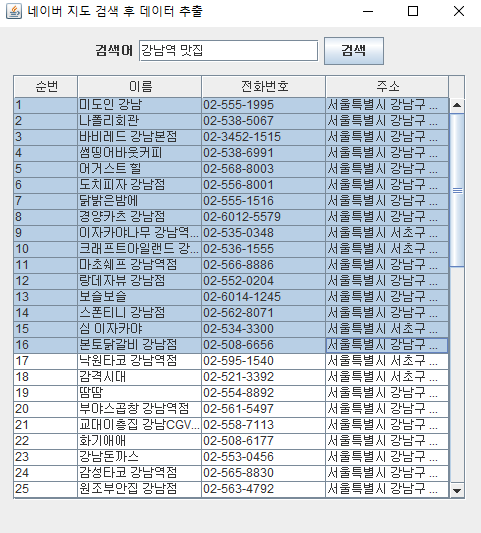
Task: Click phone number 02-538-5067
Action: [264, 121]
